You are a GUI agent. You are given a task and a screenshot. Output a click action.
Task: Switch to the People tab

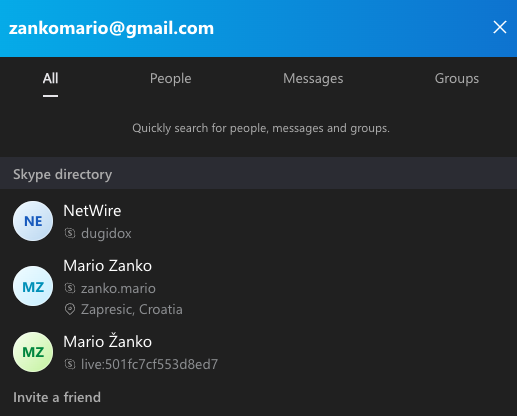[170, 79]
